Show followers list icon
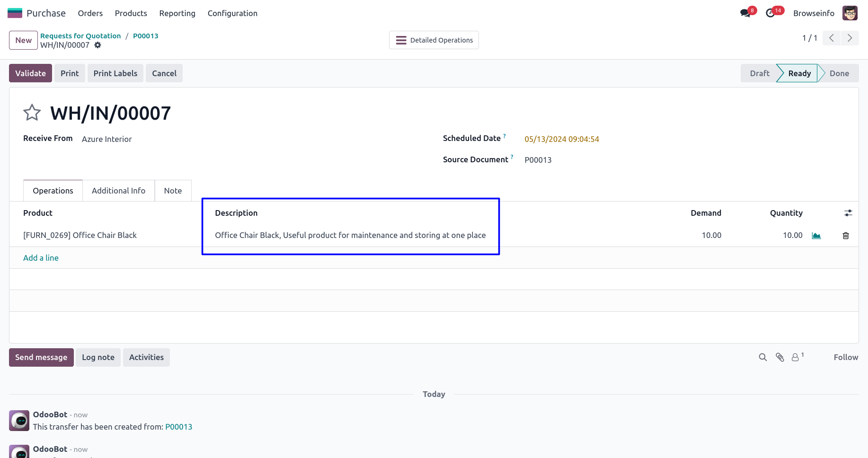The image size is (868, 458). coord(796,357)
